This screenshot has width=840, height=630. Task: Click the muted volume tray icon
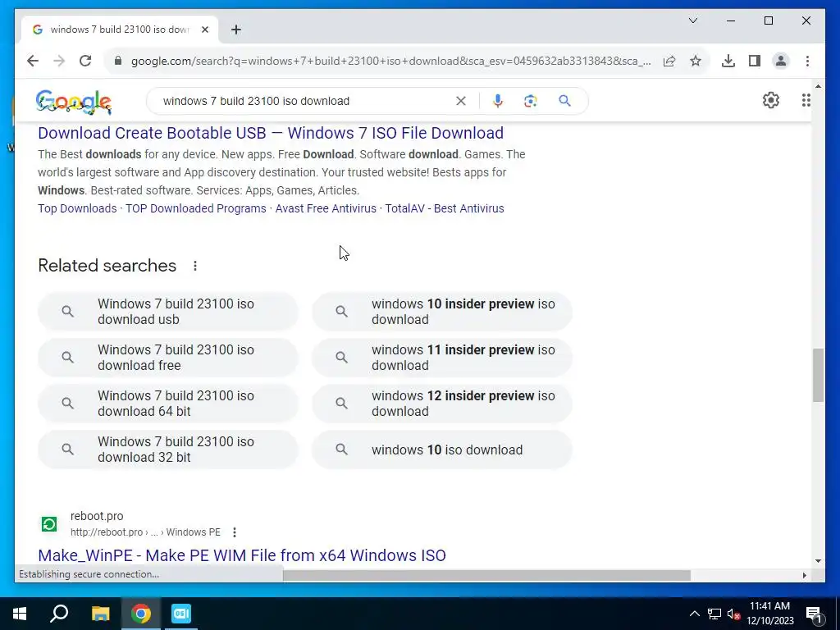coord(733,614)
